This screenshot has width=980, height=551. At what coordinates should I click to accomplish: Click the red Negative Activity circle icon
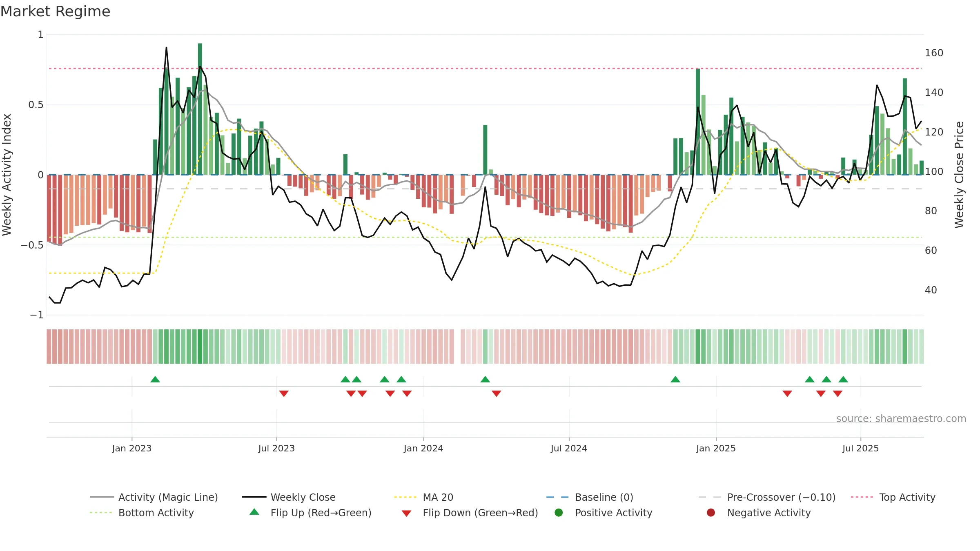coord(711,512)
